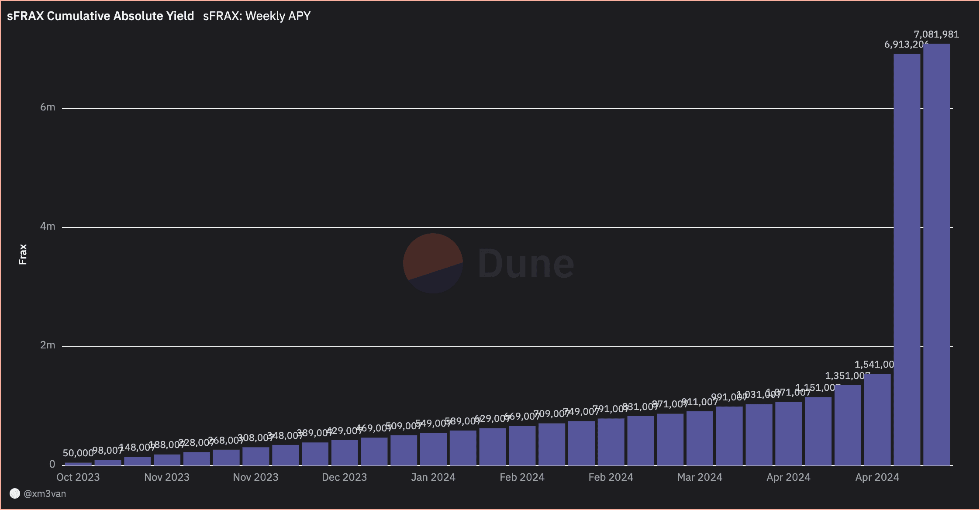Viewport: 980px width, 510px height.
Task: Click the Oct 2023 x-axis label
Action: tap(78, 477)
